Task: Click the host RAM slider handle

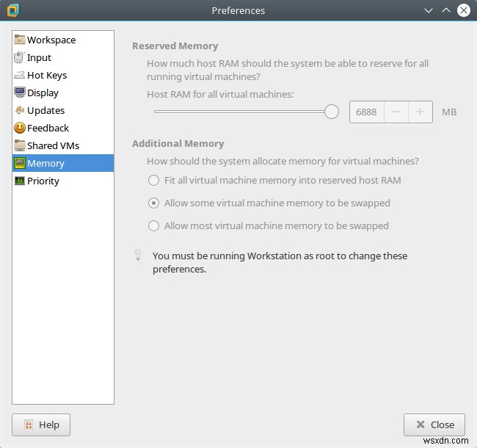Action: (x=331, y=112)
